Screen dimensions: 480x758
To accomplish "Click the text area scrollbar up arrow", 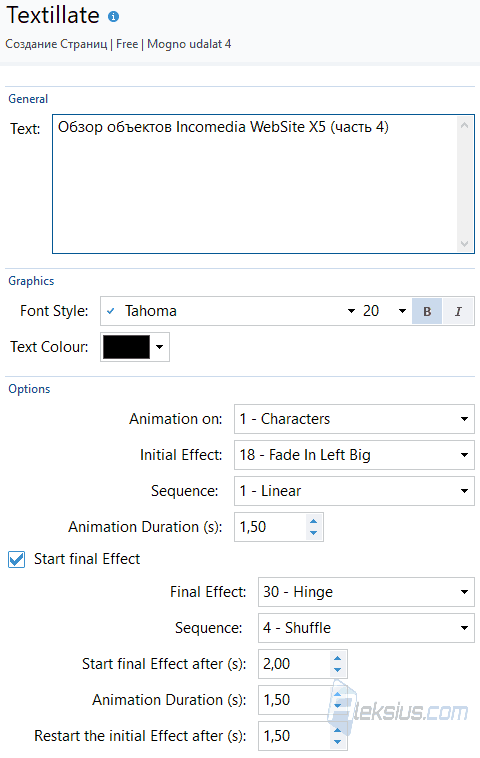I will click(465, 125).
